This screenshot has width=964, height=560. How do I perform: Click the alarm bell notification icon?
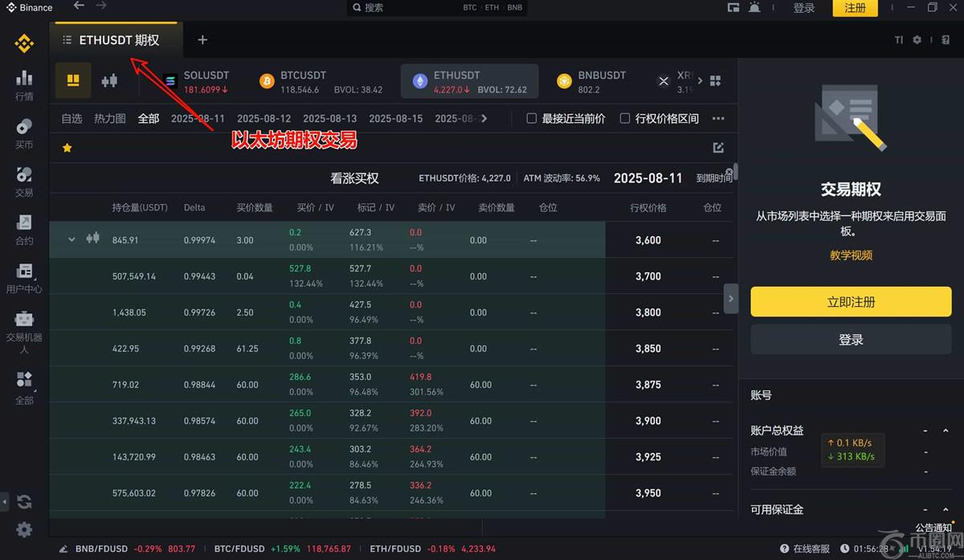(754, 8)
